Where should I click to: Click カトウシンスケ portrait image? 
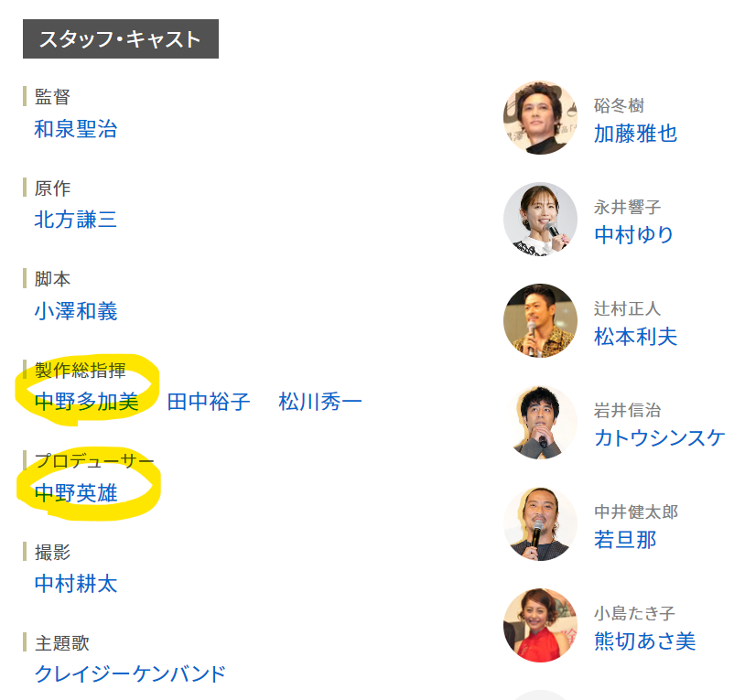click(540, 422)
